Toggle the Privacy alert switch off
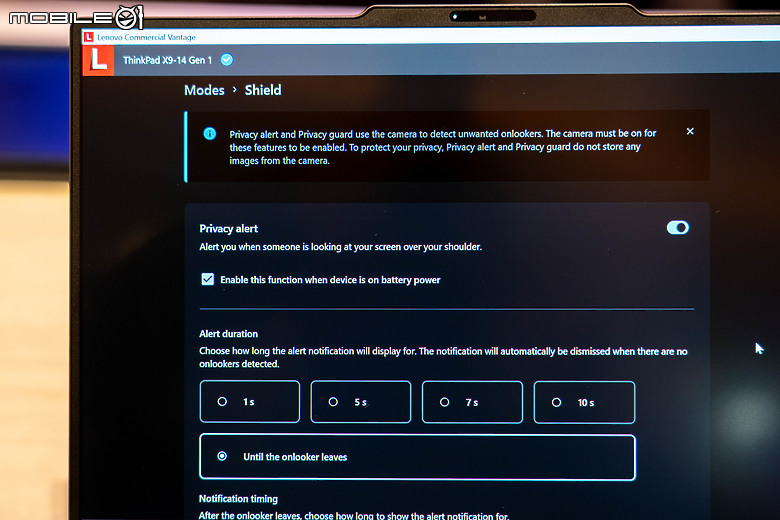The image size is (780, 520). tap(678, 227)
